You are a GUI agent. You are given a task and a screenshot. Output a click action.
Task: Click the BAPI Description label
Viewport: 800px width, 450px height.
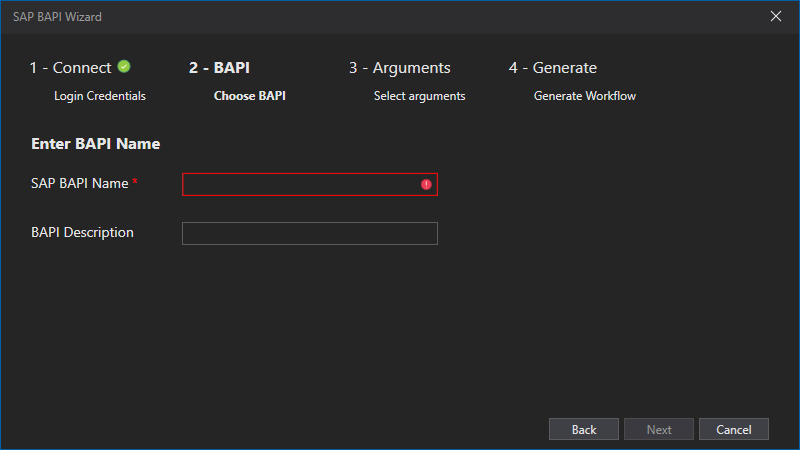click(x=82, y=232)
